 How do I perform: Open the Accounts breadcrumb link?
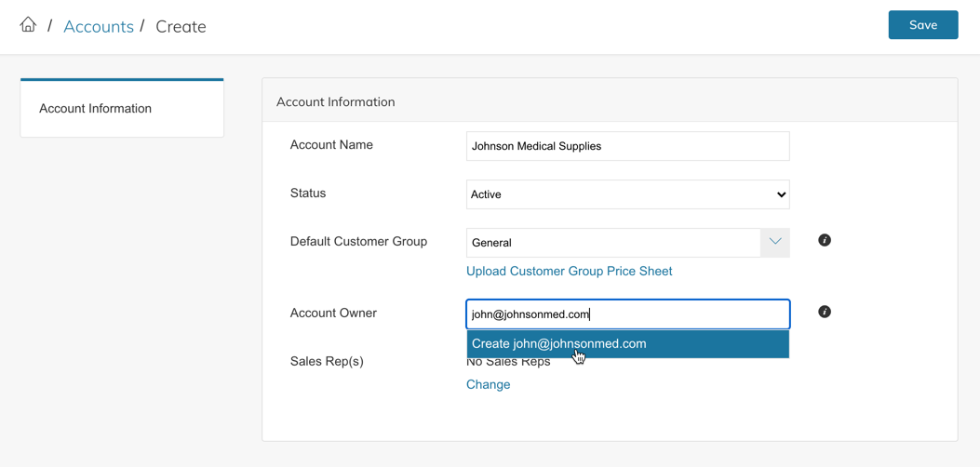[98, 26]
